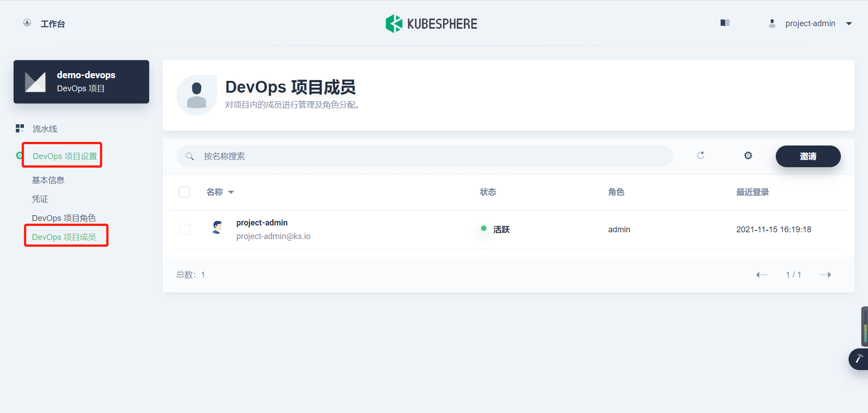Go to the previous page arrow
This screenshot has height=413, width=868.
coord(762,275)
